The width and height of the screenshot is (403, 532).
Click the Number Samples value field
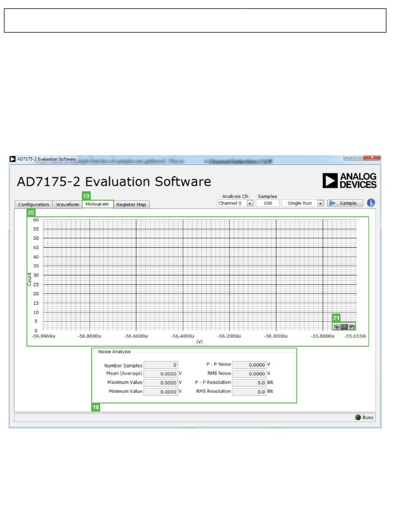tap(161, 365)
